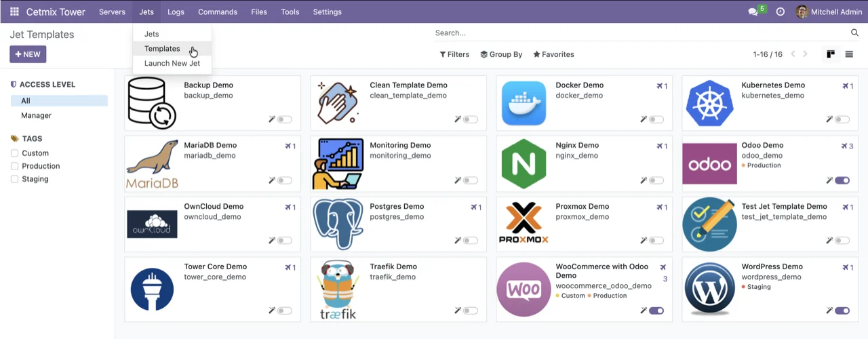868x339 pixels.
Task: Check the Production tag checkbox
Action: 15,166
